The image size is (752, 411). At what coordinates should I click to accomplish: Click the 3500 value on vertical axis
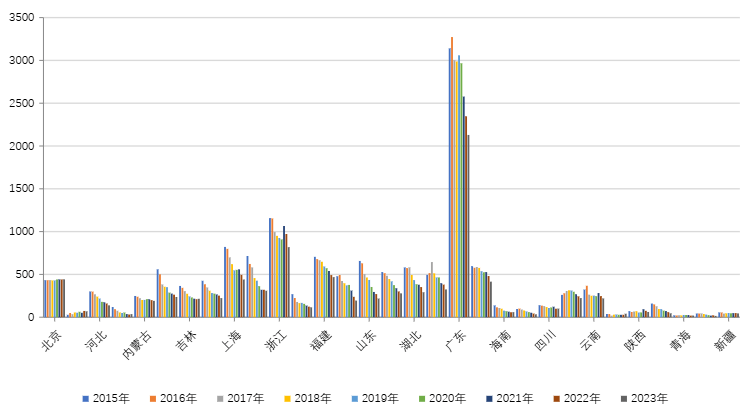(x=20, y=18)
